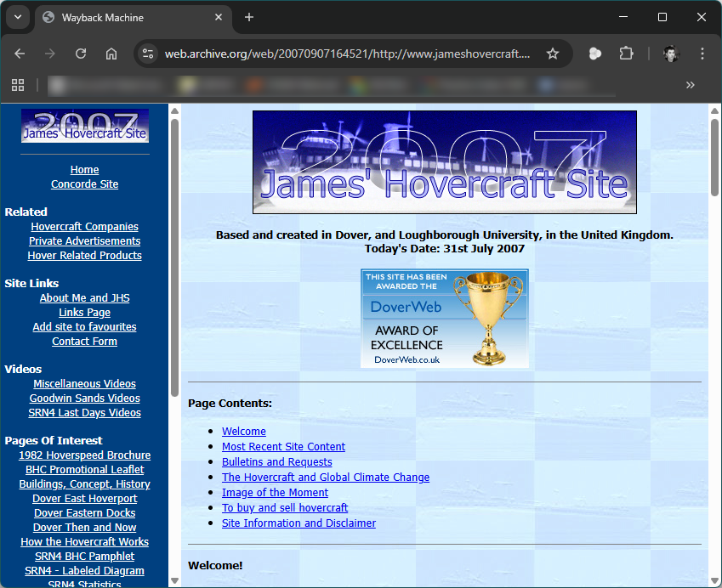722x588 pixels.
Task: Open the Home sidebar link
Action: (x=85, y=170)
